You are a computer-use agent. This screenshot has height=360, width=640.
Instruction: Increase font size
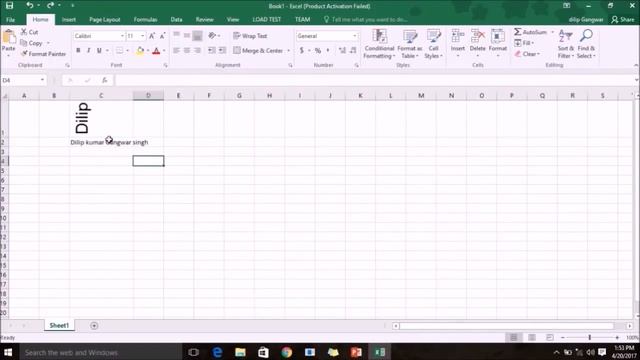(x=152, y=36)
